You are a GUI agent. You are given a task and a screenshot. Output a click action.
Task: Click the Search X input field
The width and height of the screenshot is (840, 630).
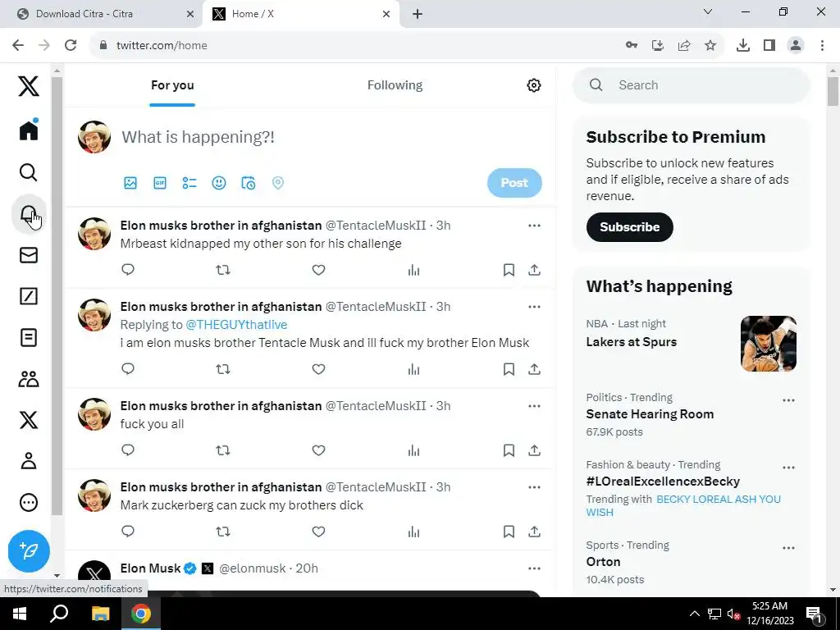pos(691,85)
